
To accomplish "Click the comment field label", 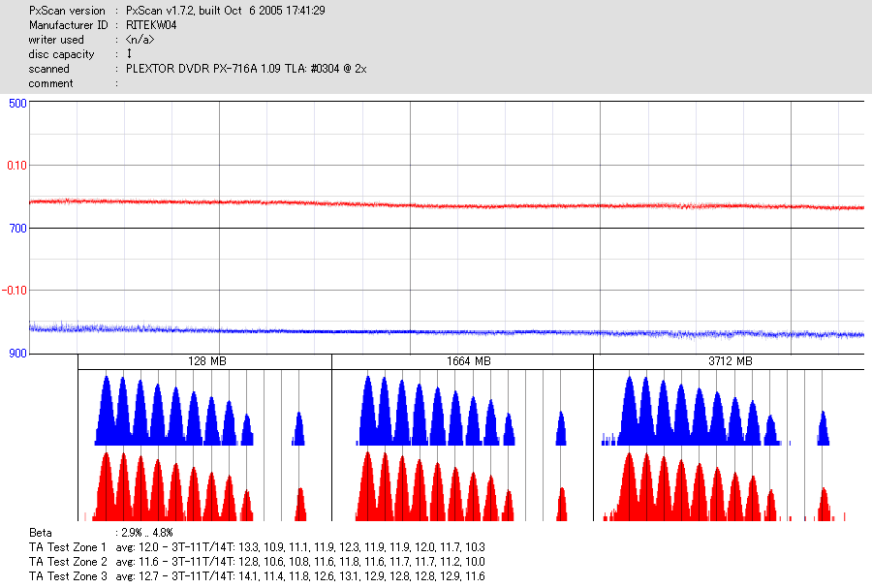I will pos(50,83).
